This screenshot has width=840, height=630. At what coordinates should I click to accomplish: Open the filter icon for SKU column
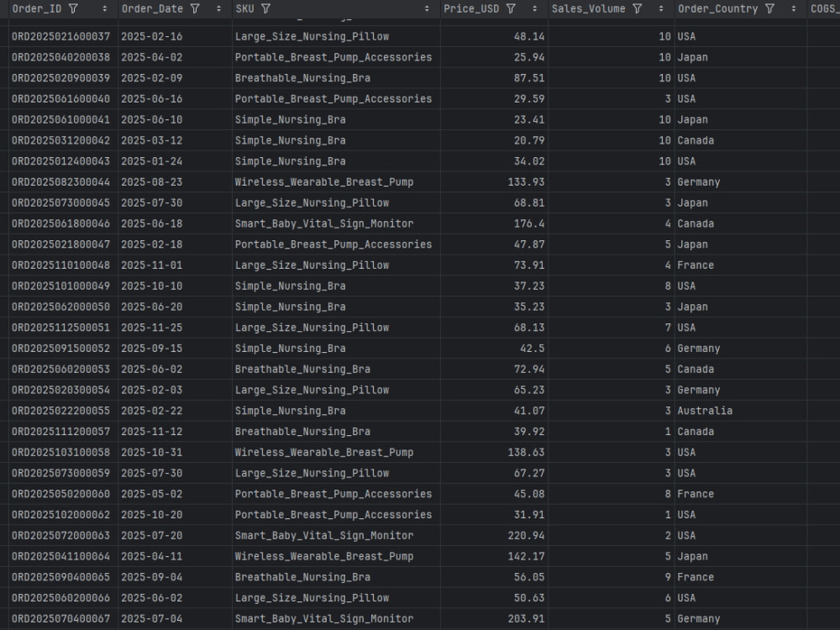(x=265, y=8)
